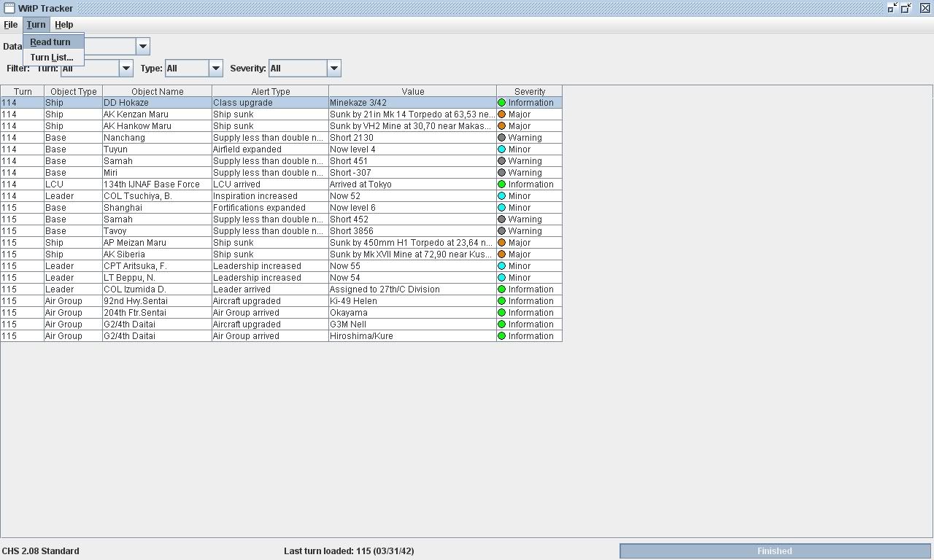Sort by the Object Type column header
This screenshot has height=560, width=934.
coord(74,91)
